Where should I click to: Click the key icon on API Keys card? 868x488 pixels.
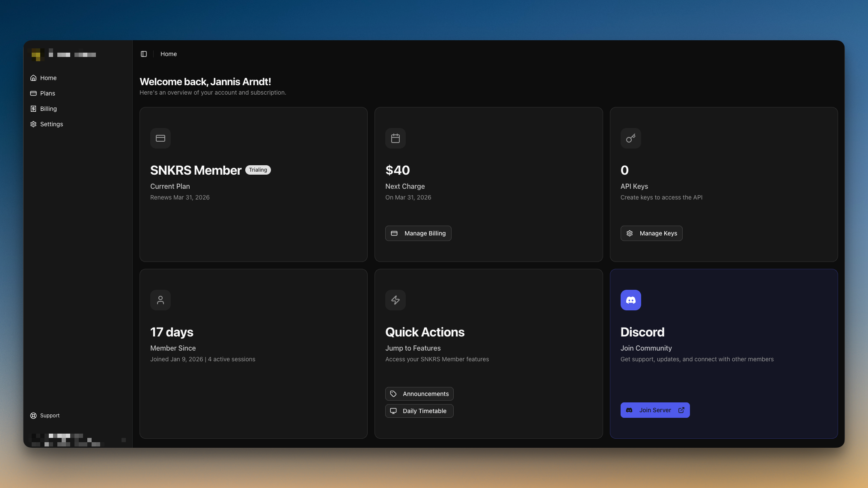tap(630, 138)
